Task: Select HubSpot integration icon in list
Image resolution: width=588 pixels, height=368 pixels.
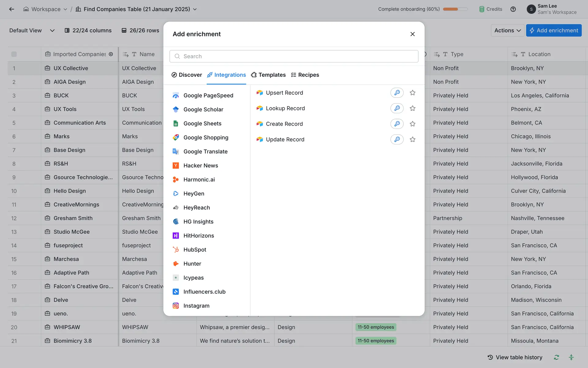Action: pos(176,250)
